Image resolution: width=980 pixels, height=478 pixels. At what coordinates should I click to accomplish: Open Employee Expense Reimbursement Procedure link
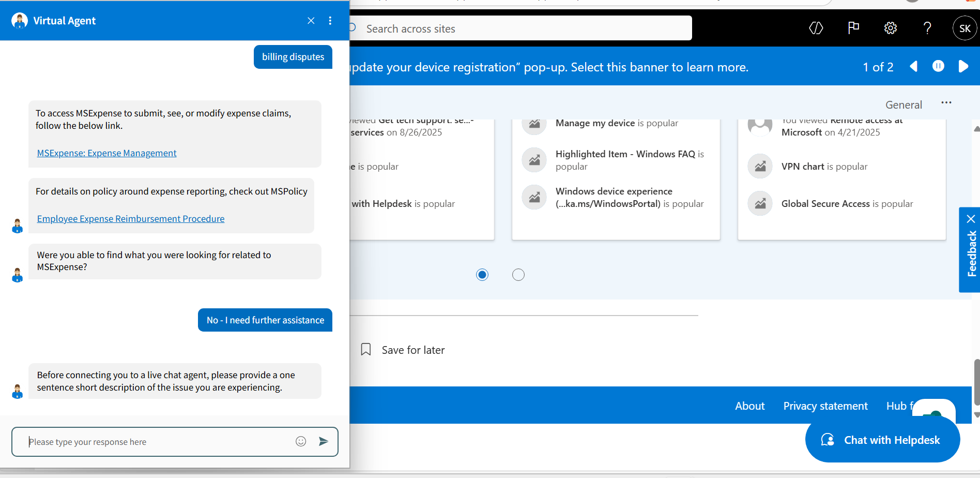(131, 219)
